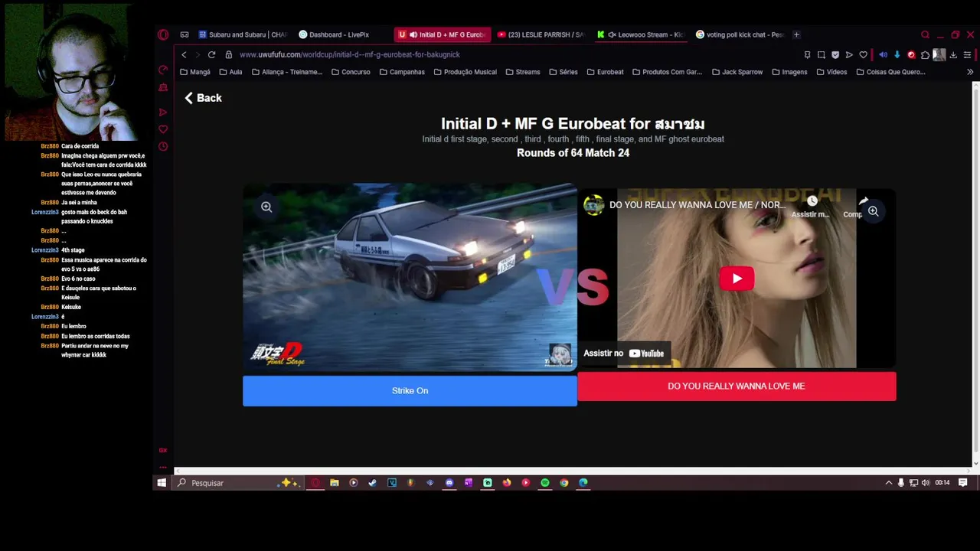Open the Eurobeat bookmarks folder
This screenshot has width=980, height=551.
[605, 72]
